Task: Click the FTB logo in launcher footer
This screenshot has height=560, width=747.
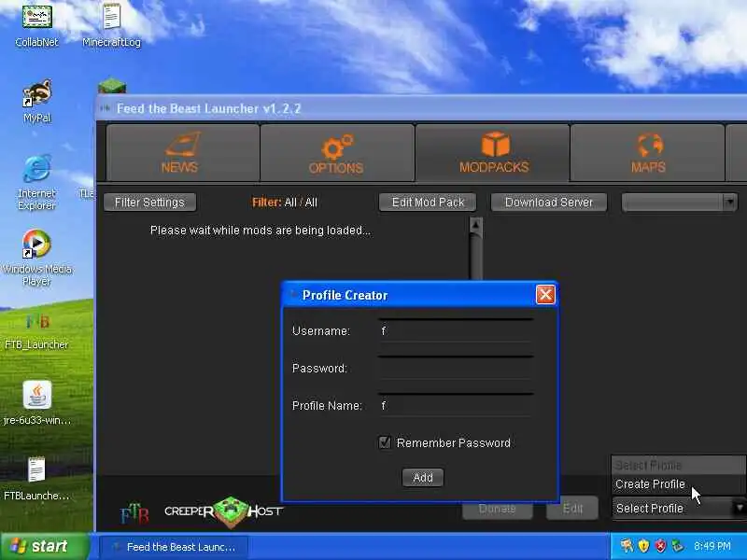Action: 134,512
